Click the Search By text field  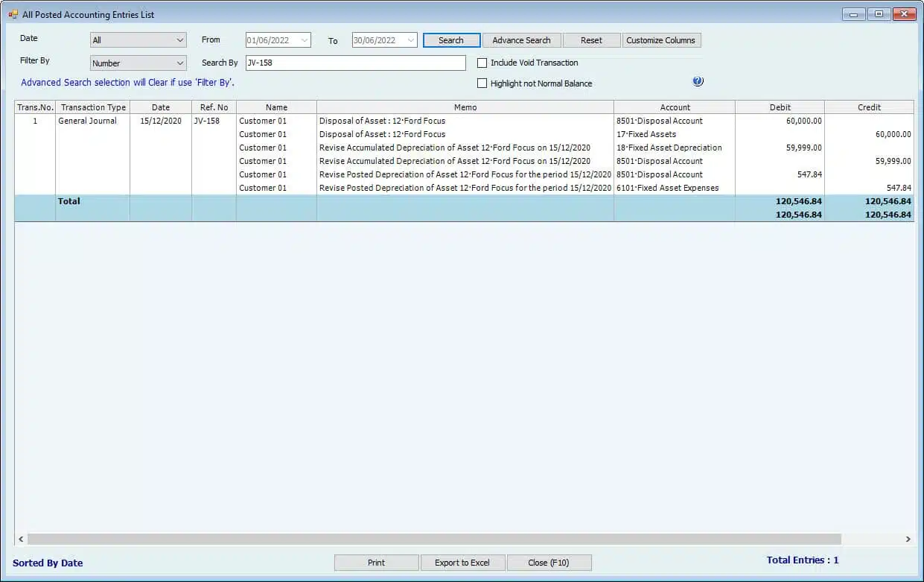(355, 63)
